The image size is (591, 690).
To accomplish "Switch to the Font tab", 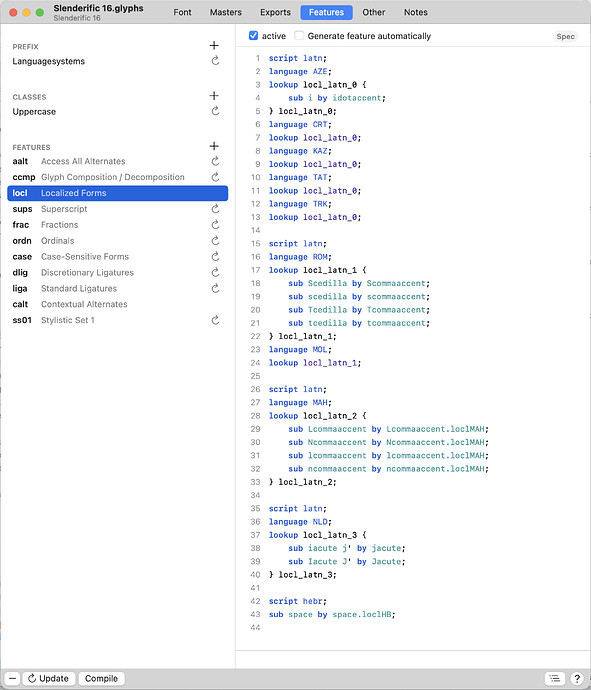I will [182, 12].
